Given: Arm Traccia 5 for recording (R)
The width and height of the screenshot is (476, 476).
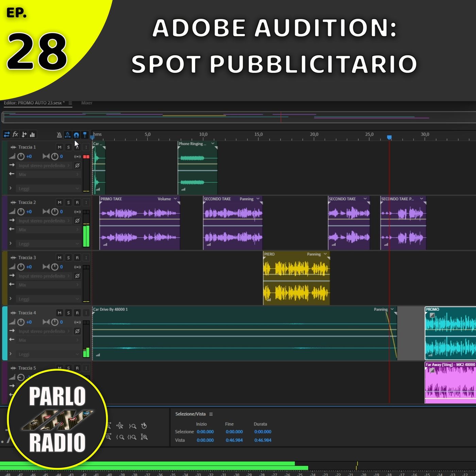Looking at the screenshot, I should [77, 368].
